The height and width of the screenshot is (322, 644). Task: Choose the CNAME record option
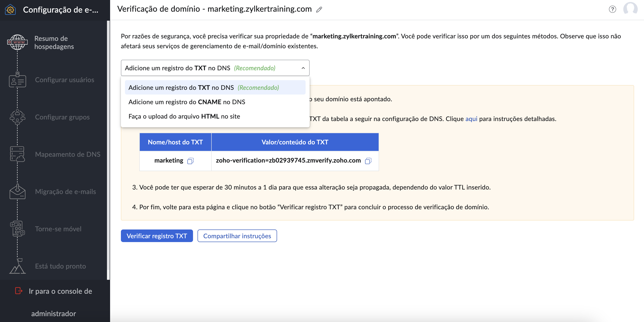coord(215,102)
